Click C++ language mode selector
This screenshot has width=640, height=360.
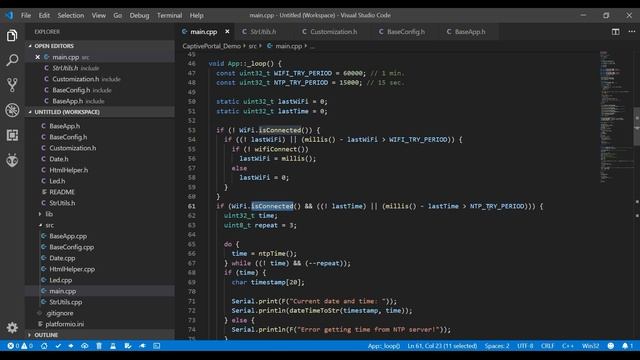coord(568,346)
